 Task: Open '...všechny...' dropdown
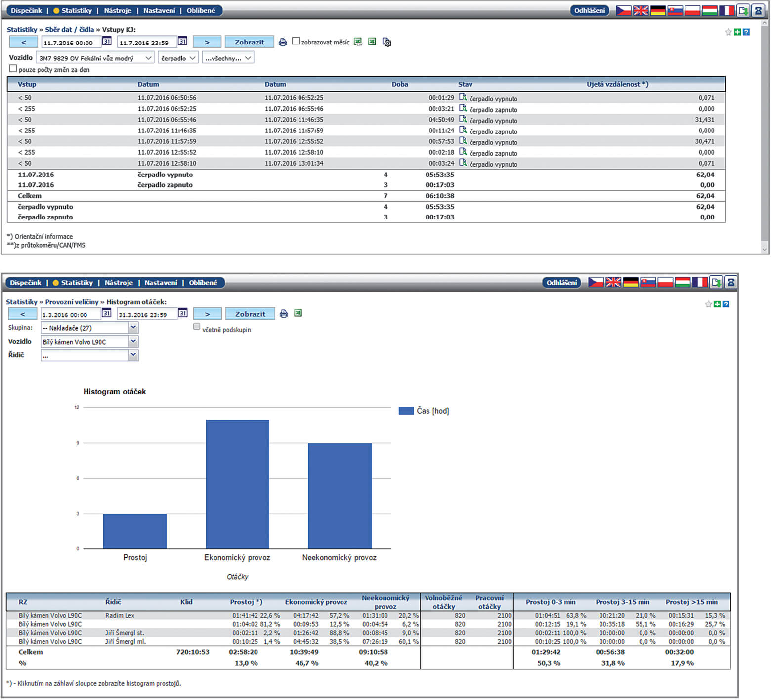click(x=228, y=58)
